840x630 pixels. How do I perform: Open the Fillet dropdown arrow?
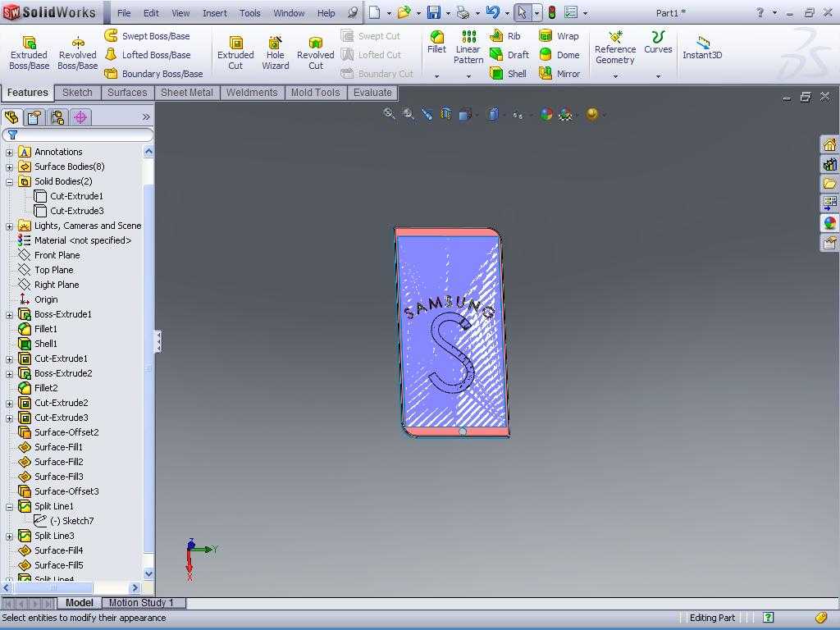[436, 76]
